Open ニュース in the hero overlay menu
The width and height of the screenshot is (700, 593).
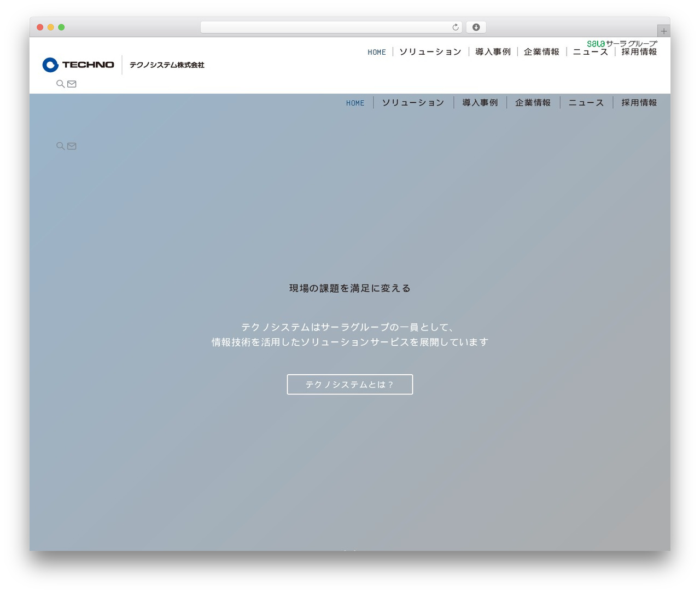(586, 103)
